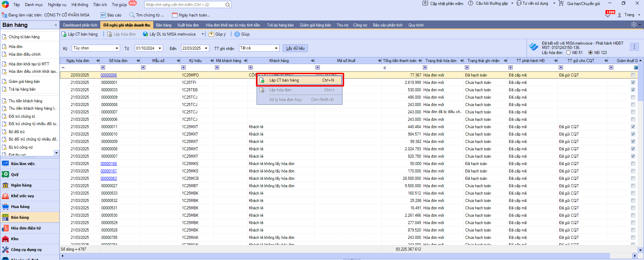Click the Giúp help icon

237,34
